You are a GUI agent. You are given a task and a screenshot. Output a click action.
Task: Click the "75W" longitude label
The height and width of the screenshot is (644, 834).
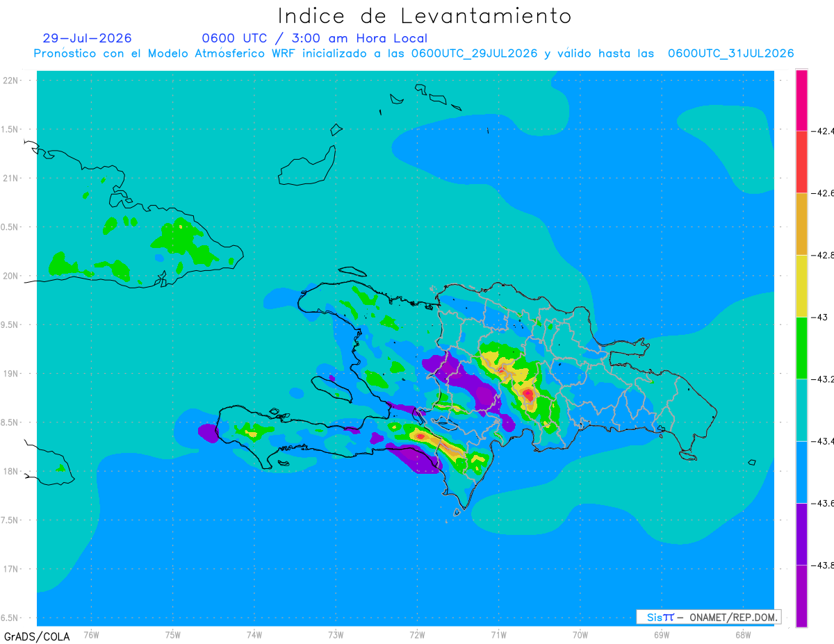click(172, 634)
